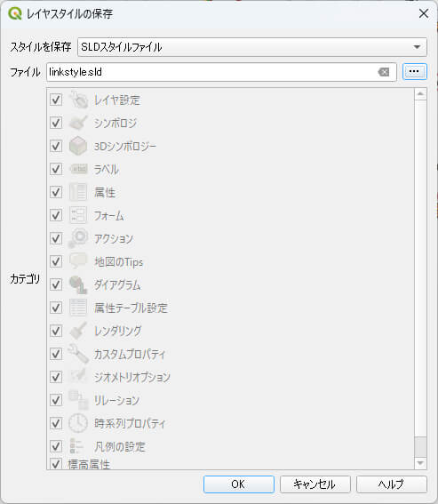Select the 時系列プロパティ clock icon
This screenshot has height=504, width=438.
(x=78, y=423)
